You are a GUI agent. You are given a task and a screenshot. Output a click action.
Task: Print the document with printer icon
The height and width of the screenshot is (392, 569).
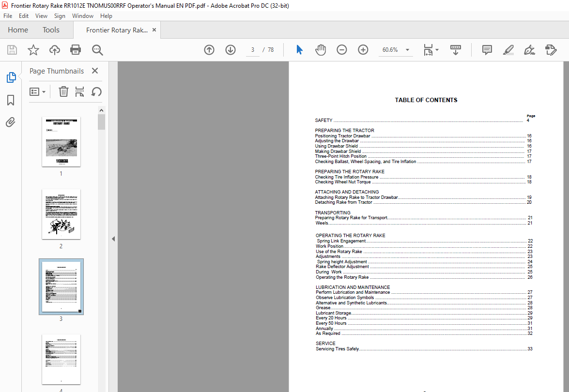coord(76,50)
